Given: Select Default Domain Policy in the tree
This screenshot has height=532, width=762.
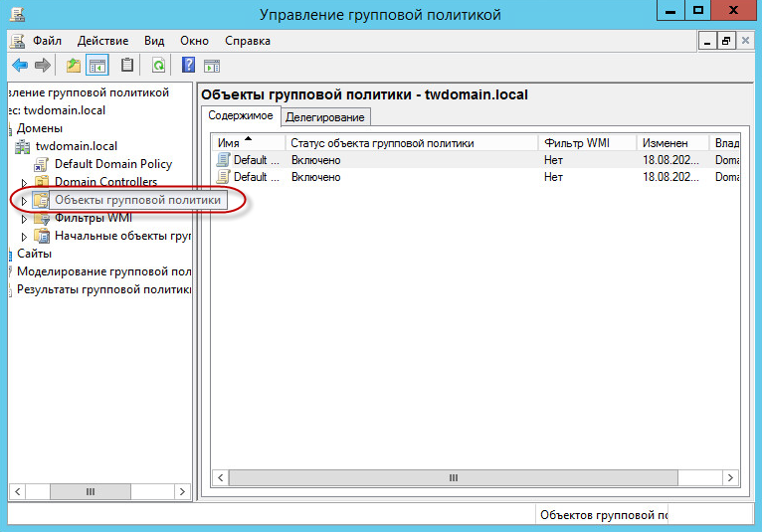Looking at the screenshot, I should click(112, 164).
